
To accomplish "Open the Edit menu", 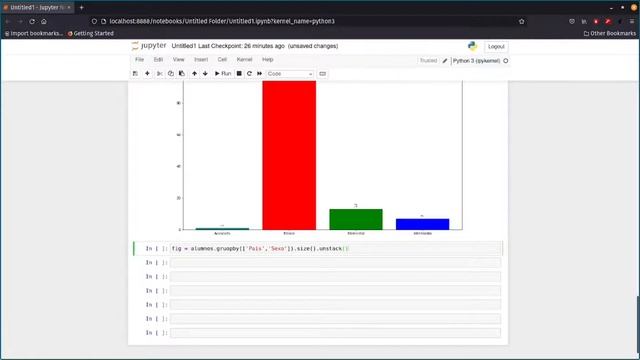I will 158,60.
